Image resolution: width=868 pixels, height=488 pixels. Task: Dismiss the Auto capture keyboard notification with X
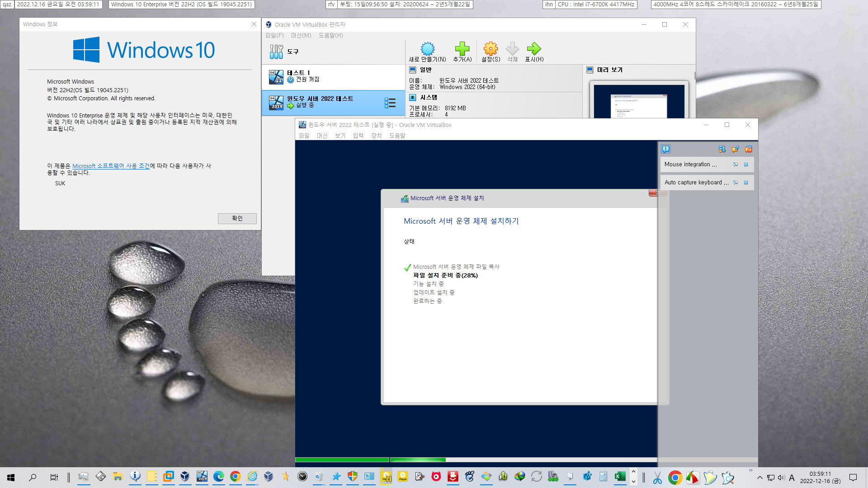tap(746, 183)
